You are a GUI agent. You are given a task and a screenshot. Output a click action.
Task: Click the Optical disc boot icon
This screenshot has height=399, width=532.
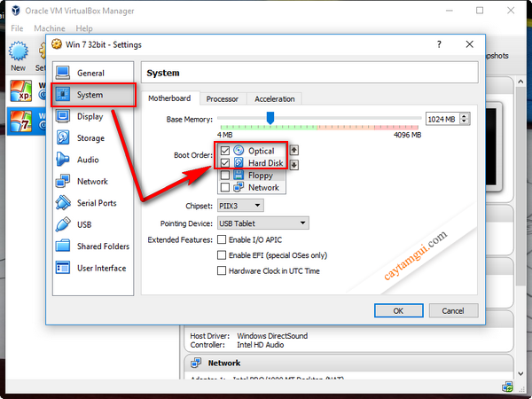click(x=239, y=151)
